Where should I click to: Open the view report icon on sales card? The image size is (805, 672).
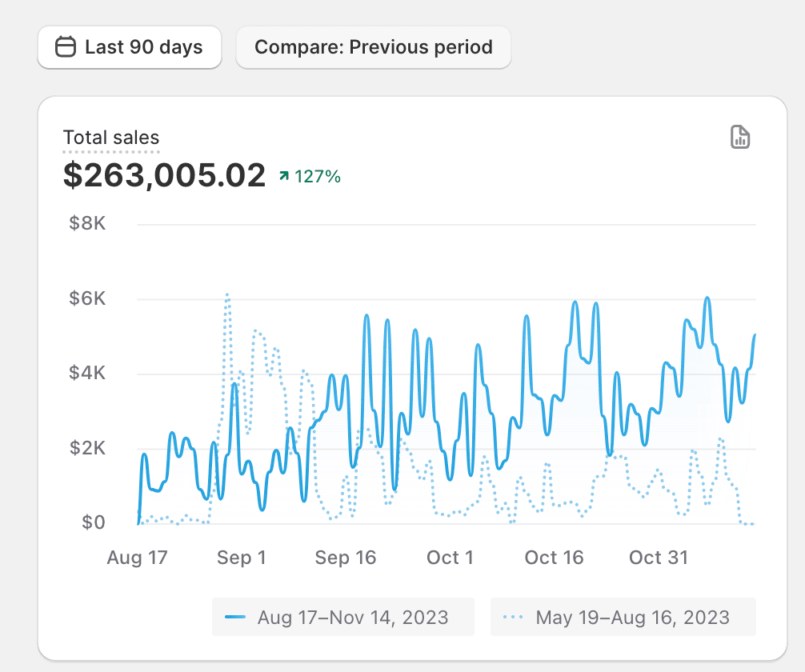coord(740,138)
